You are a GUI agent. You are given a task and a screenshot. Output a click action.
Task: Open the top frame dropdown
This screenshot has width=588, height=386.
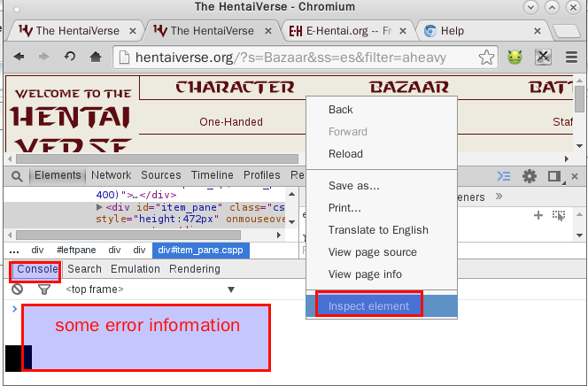(150, 289)
